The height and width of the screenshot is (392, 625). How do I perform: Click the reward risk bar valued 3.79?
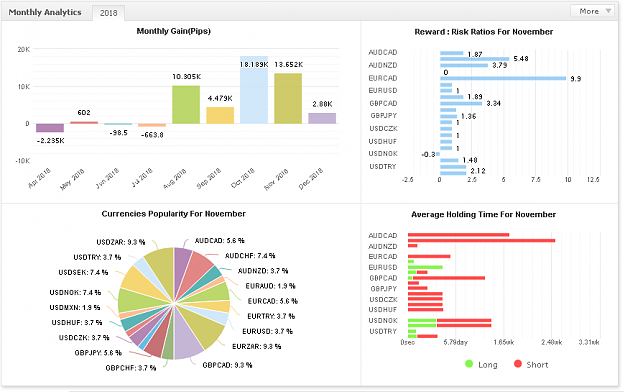point(464,65)
